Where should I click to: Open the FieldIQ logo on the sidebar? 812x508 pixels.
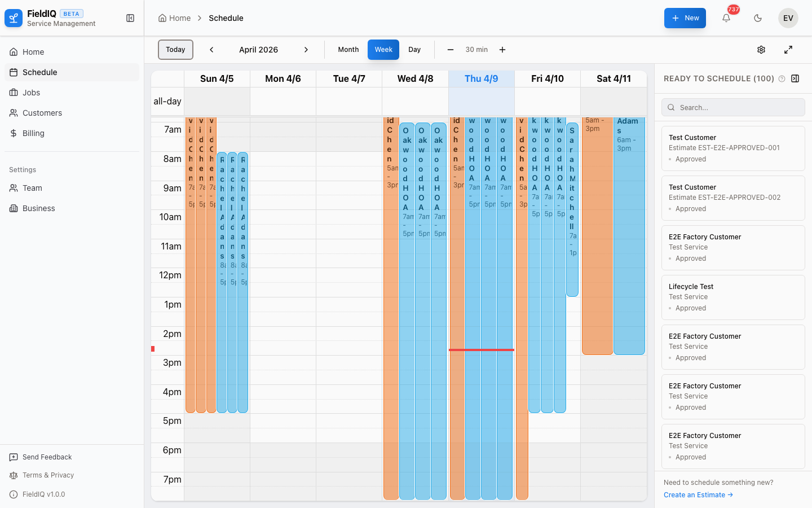tap(13, 17)
